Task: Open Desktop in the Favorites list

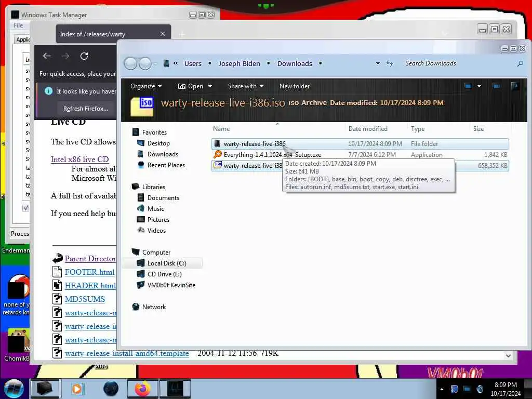Action: coord(158,143)
